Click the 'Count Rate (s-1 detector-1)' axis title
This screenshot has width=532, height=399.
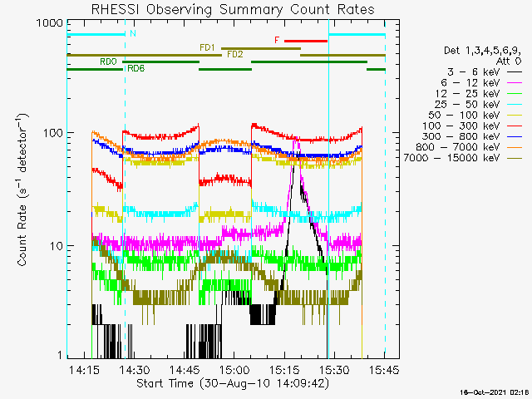point(22,190)
